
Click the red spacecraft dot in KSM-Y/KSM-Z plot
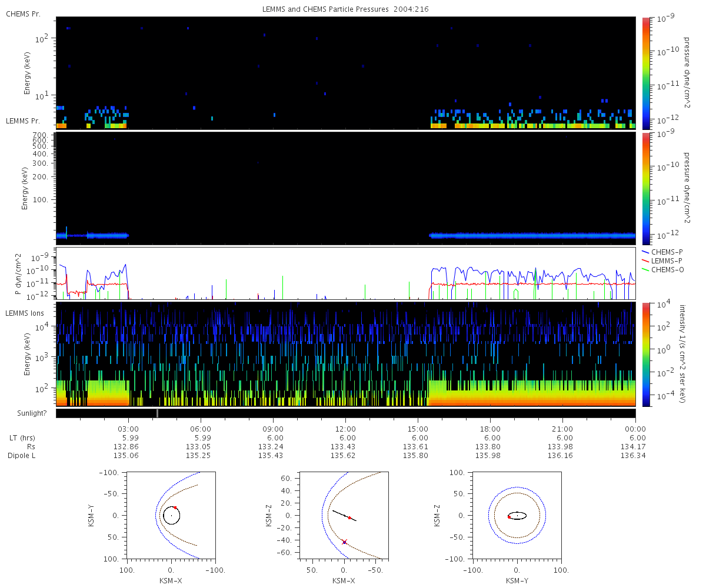[x=509, y=517]
